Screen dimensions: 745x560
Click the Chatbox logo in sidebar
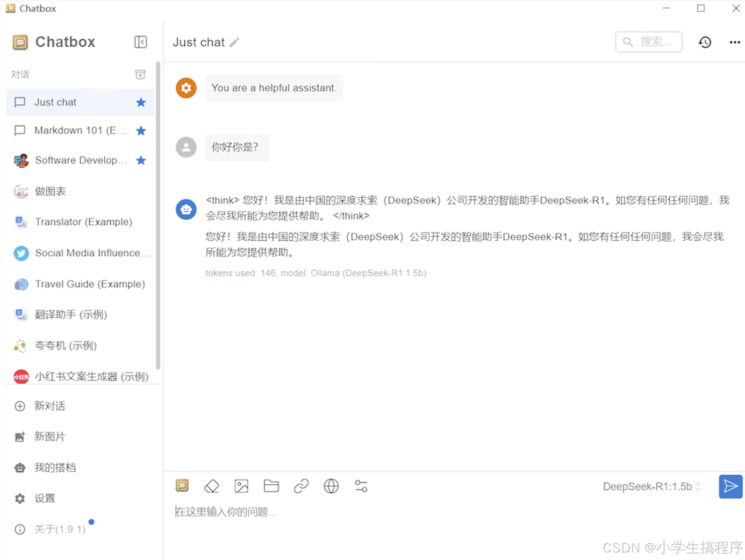point(20,42)
